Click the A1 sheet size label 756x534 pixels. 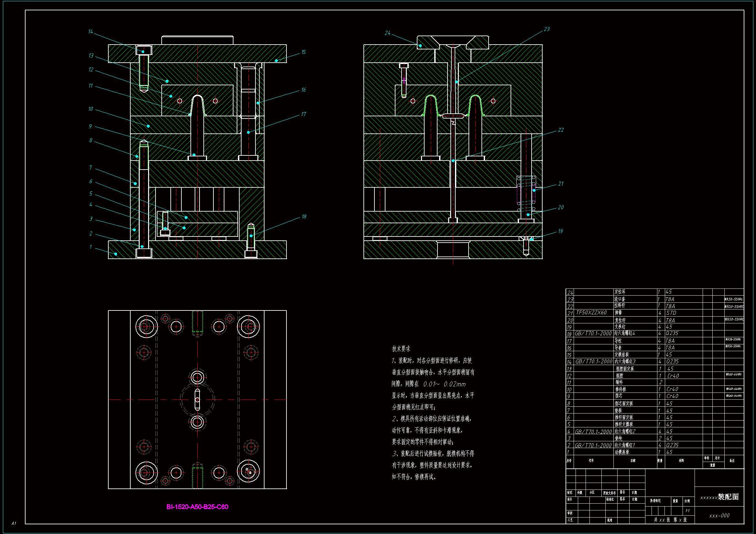pos(14,523)
